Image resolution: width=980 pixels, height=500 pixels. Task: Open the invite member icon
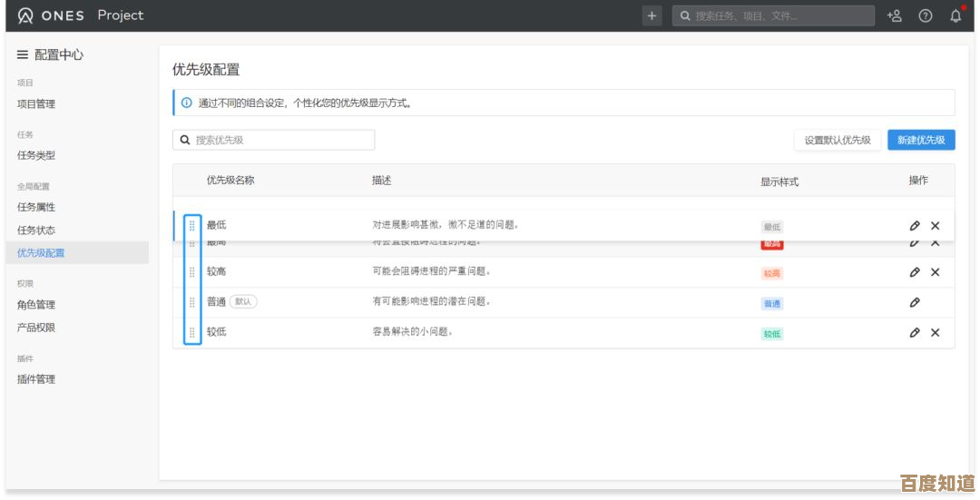coord(894,15)
